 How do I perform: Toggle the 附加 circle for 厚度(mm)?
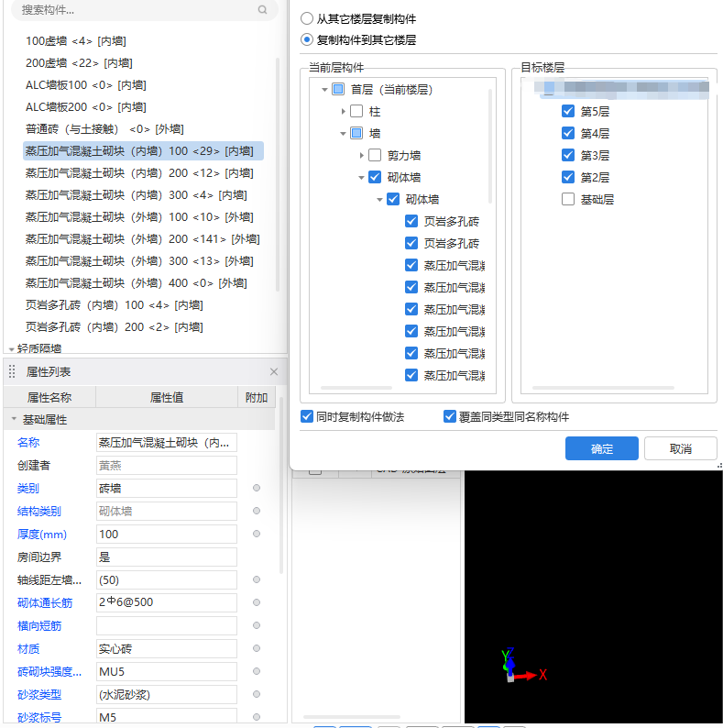(257, 534)
